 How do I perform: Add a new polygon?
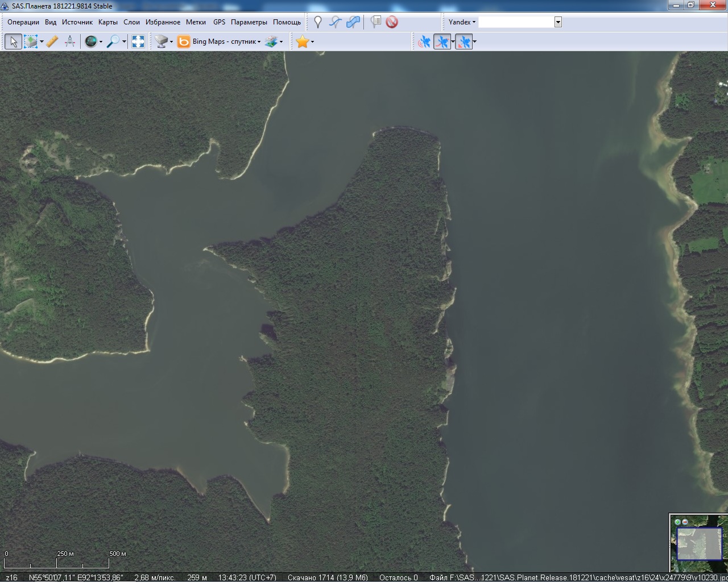[353, 22]
